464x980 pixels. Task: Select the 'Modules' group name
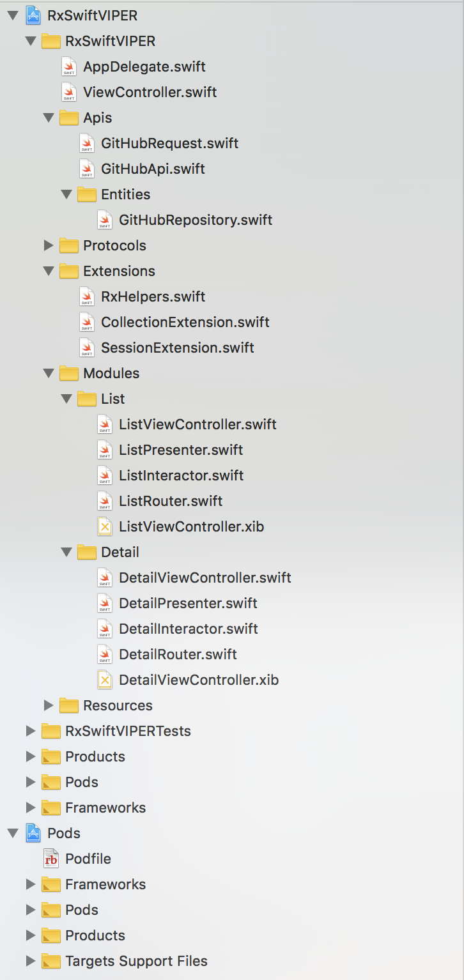tap(111, 373)
